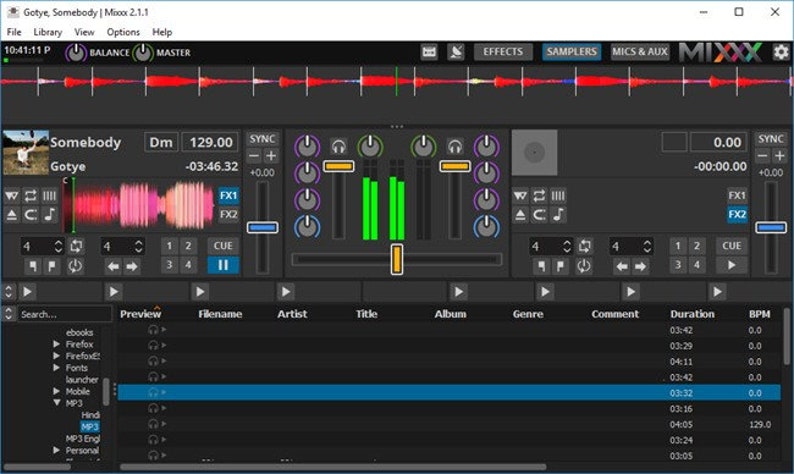Pause playback on the left deck

(x=223, y=265)
